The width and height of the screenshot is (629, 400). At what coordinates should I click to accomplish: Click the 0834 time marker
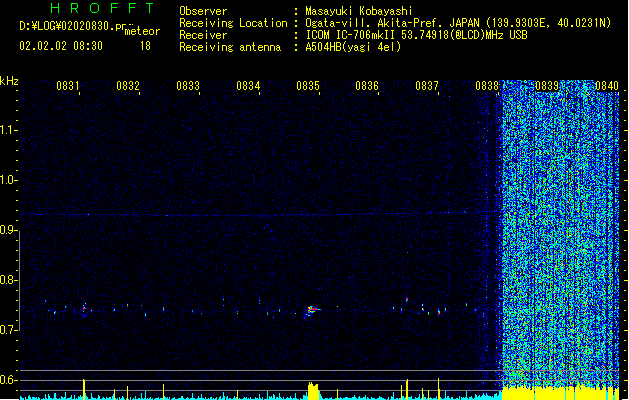click(248, 86)
